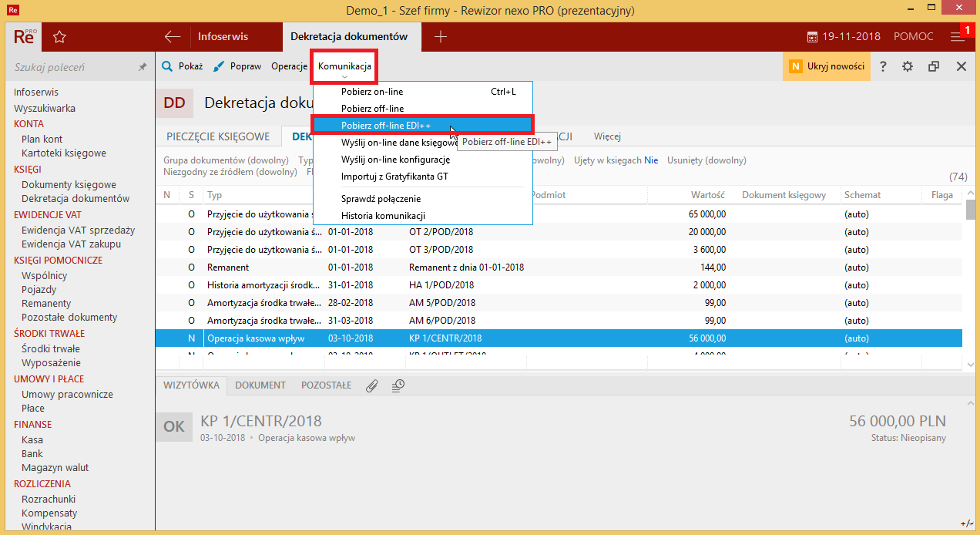Expand the Komunikacja dropdown chevron
The width and height of the screenshot is (980, 535).
(344, 75)
